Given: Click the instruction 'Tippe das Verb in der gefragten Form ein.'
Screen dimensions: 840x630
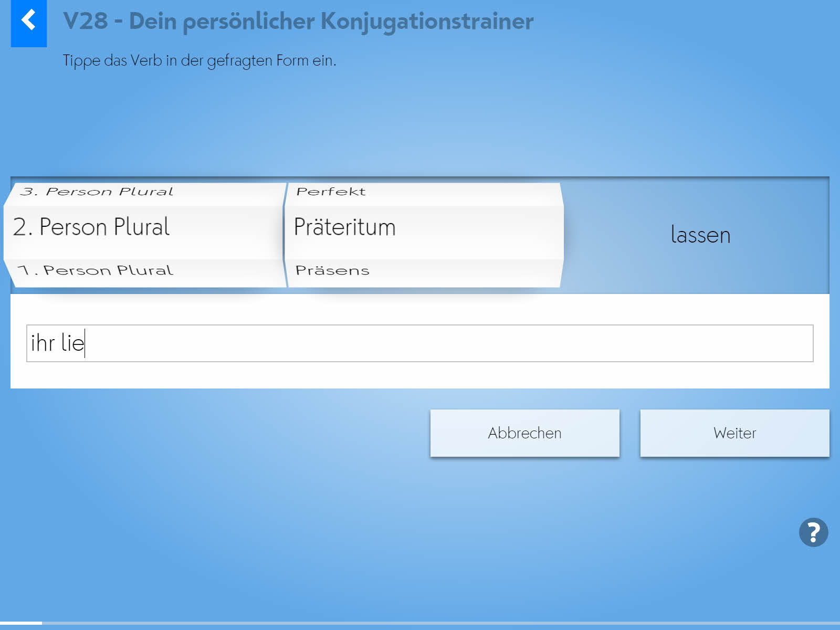Looking at the screenshot, I should [199, 61].
